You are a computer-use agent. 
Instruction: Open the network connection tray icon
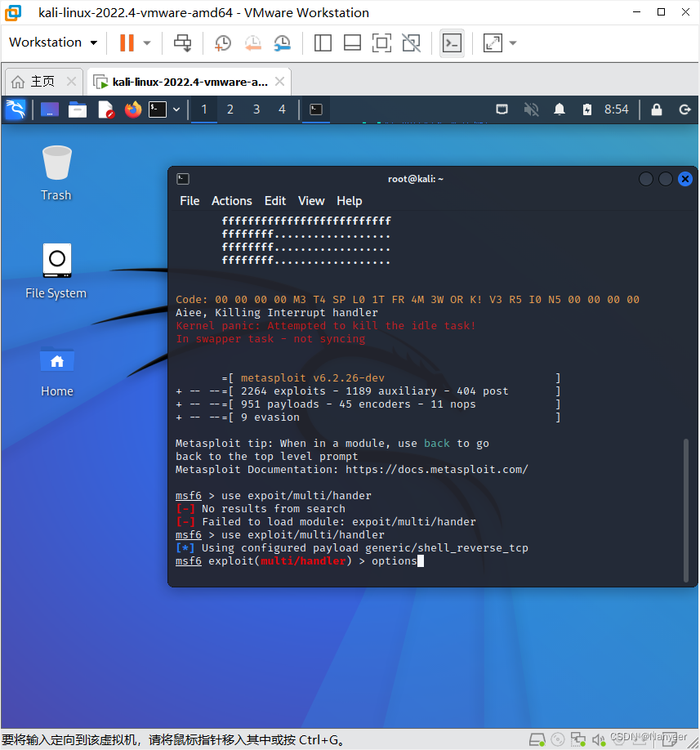point(502,109)
